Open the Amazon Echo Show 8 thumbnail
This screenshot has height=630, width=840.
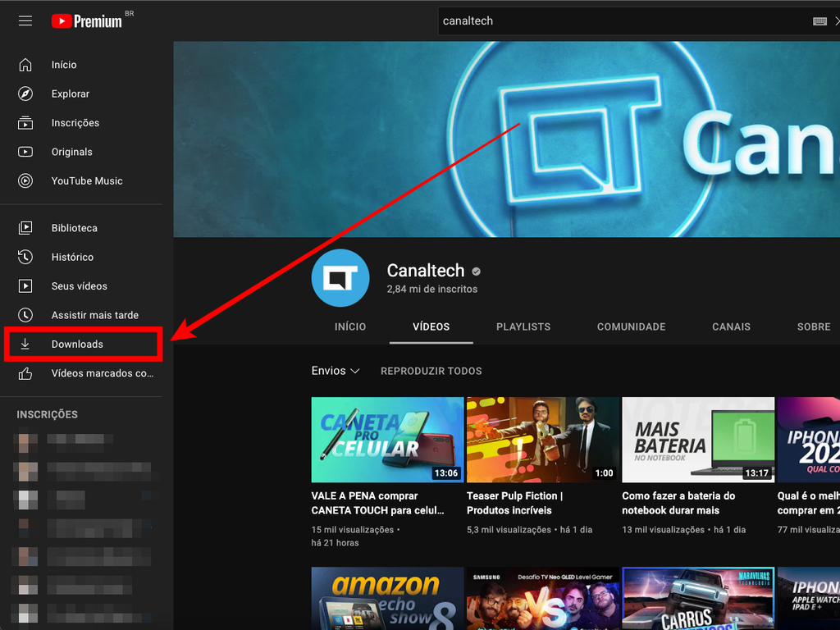click(x=387, y=598)
